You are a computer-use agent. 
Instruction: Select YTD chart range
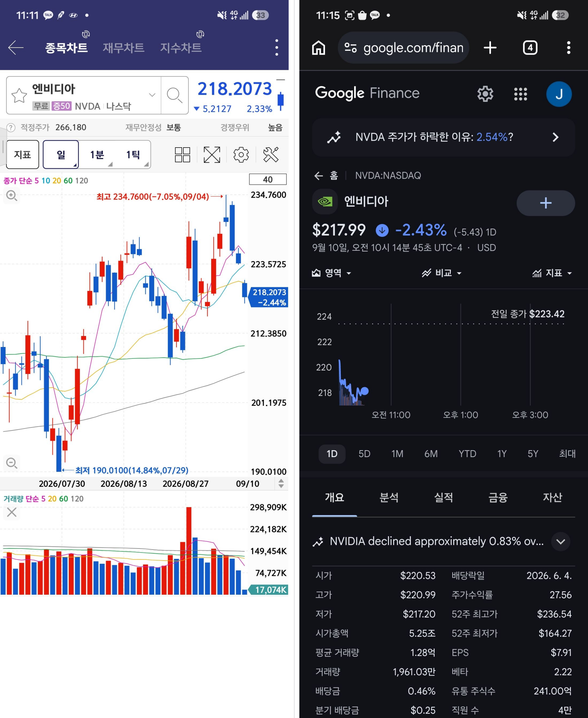click(467, 454)
